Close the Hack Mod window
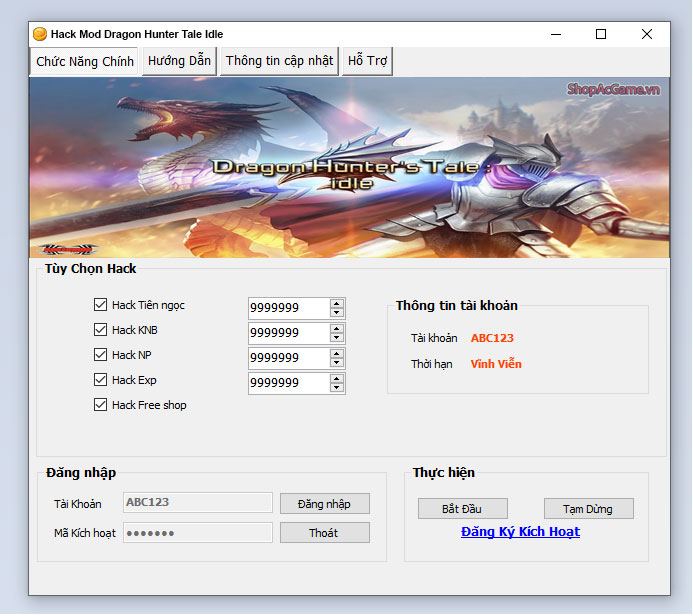693x616 pixels. click(647, 34)
